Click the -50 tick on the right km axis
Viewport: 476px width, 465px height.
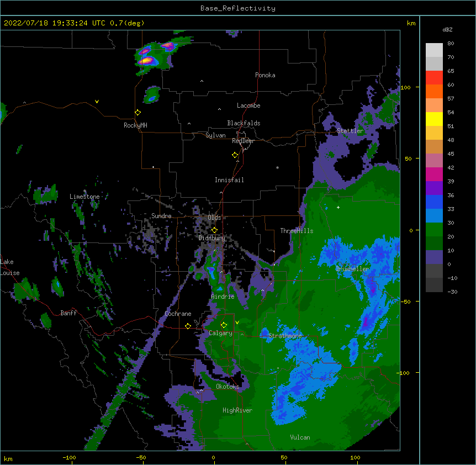[x=405, y=302]
